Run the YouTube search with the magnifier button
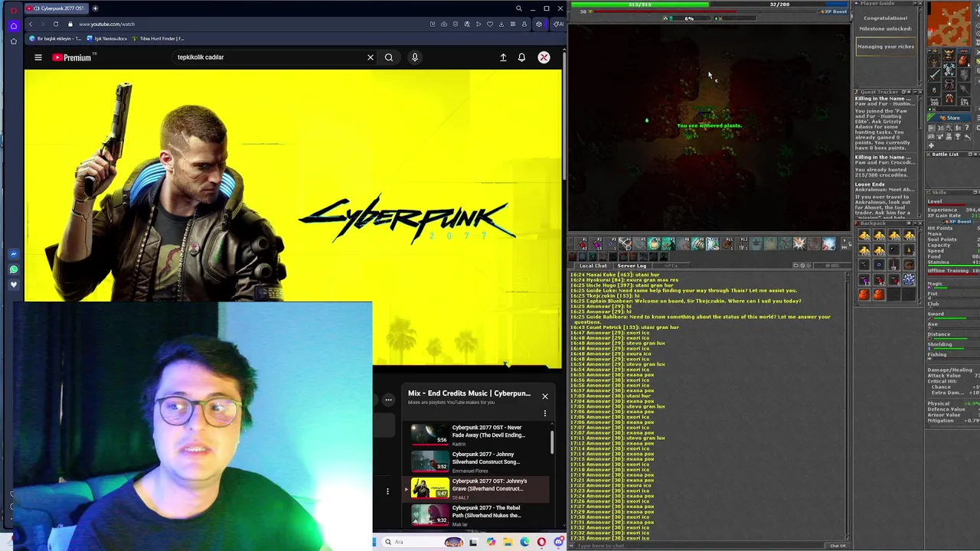Screen dimensions: 980x551 point(389,57)
